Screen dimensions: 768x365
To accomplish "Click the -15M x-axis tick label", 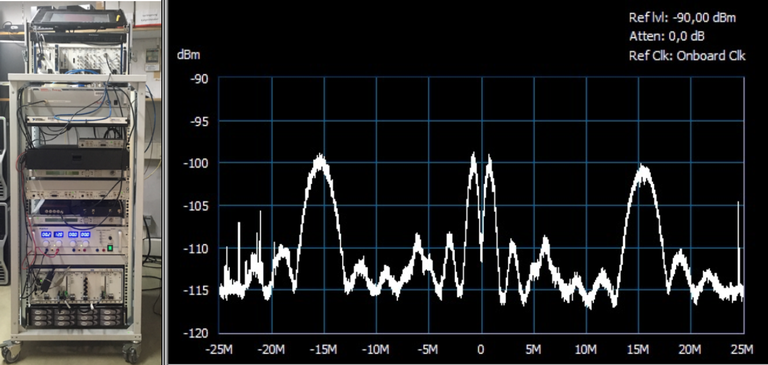I will 324,350.
